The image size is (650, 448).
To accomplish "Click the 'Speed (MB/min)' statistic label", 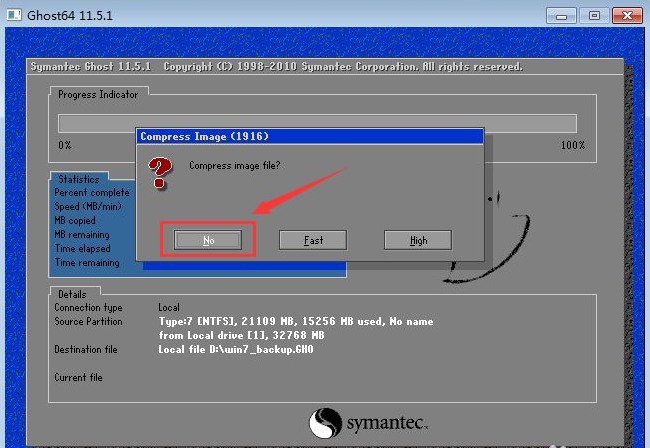I will tap(88, 206).
